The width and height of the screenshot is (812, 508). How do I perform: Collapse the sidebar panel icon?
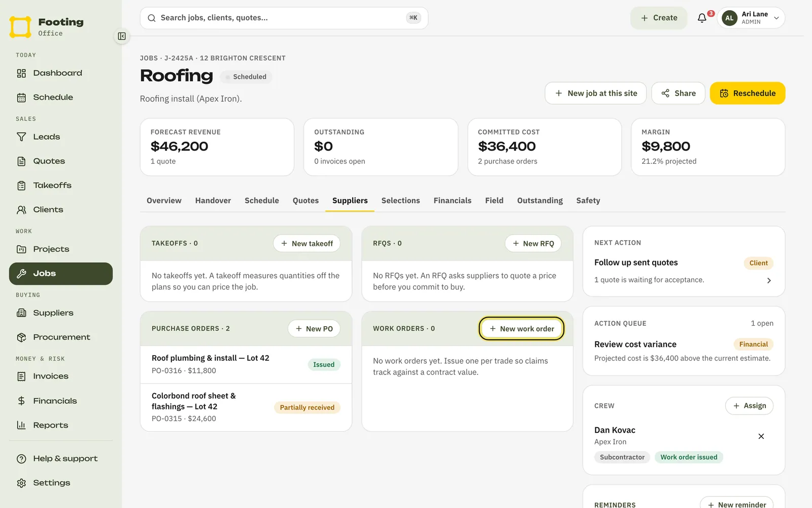point(122,36)
